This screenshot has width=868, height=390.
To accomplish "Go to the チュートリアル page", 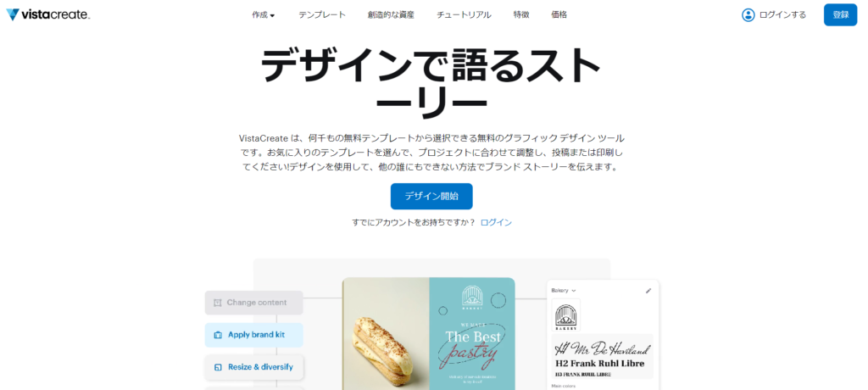I will click(464, 15).
